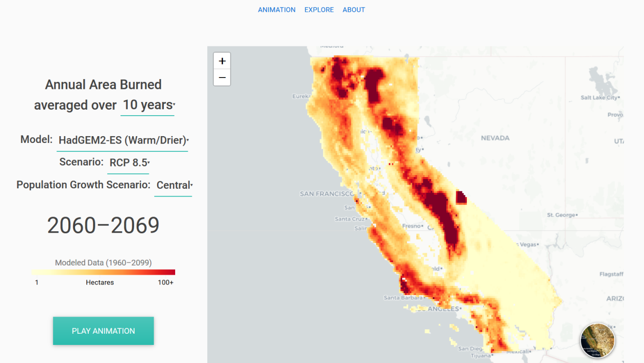
Task: Open the EXPLORE tab
Action: [x=319, y=10]
